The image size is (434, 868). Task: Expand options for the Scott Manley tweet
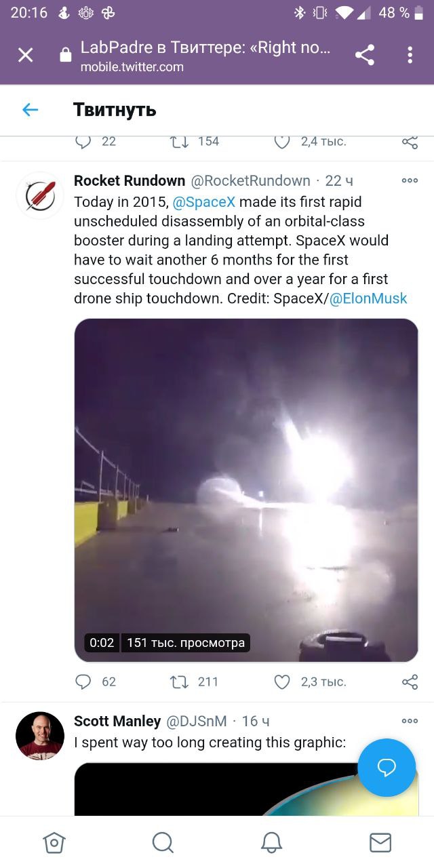(410, 721)
